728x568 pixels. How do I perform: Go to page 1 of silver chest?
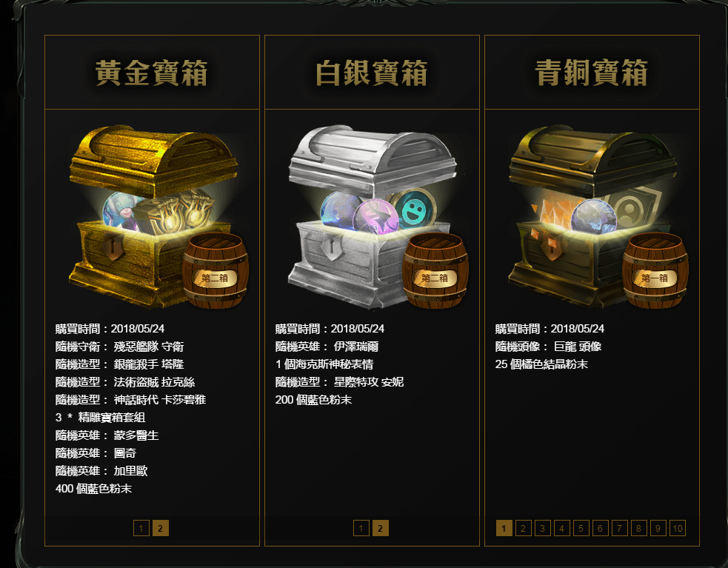click(x=361, y=528)
